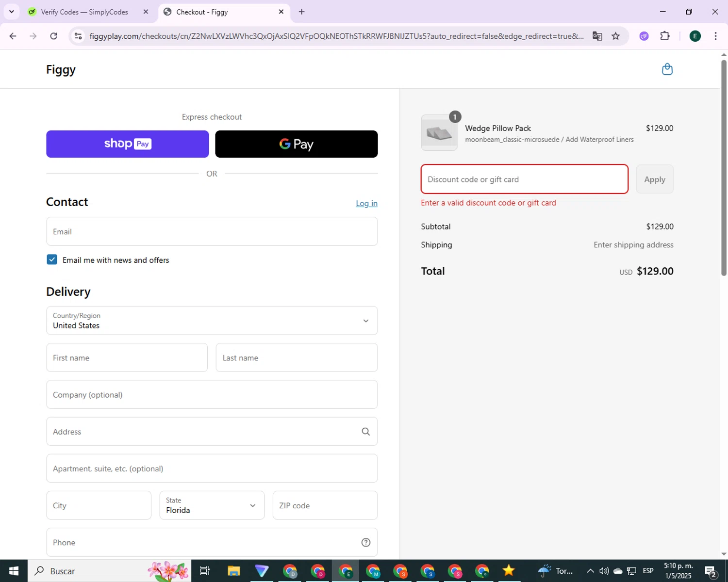This screenshot has width=728, height=582.
Task: Focus the ZIP code field
Action: coord(325,505)
